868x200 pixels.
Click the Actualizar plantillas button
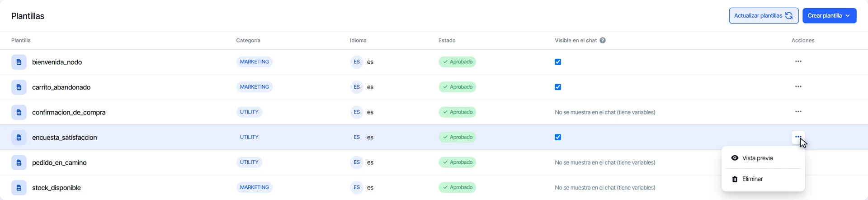[x=764, y=15]
